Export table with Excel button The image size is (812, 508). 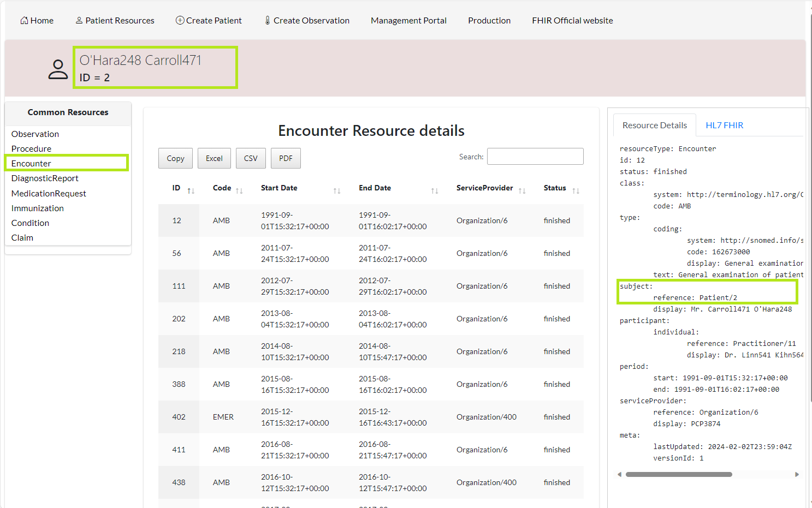[x=214, y=158]
